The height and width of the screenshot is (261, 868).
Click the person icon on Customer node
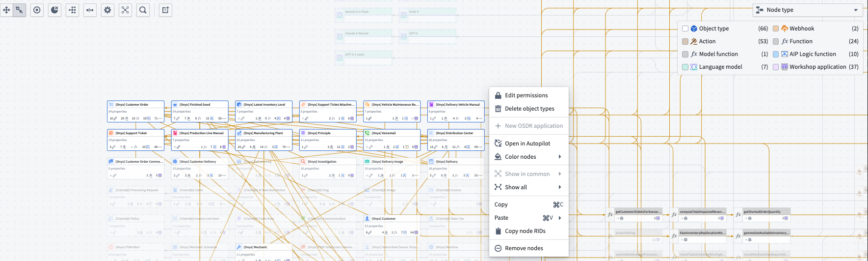(x=367, y=218)
